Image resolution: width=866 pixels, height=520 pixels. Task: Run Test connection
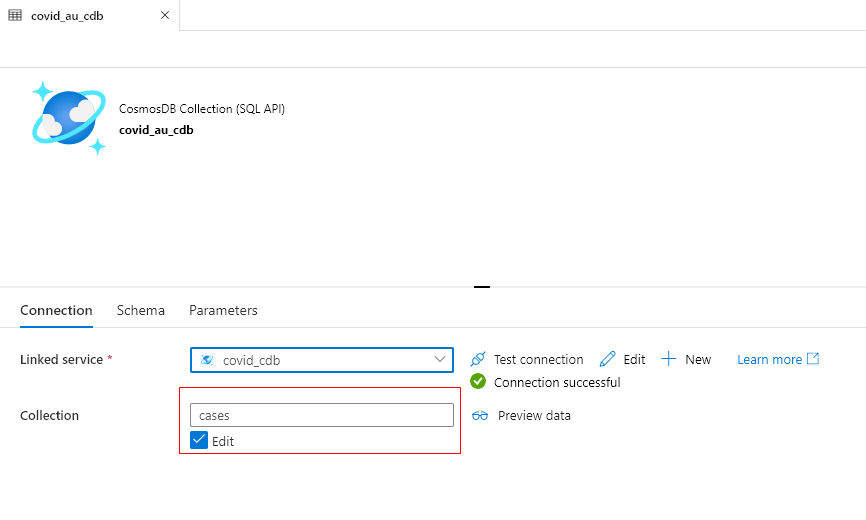click(x=538, y=359)
